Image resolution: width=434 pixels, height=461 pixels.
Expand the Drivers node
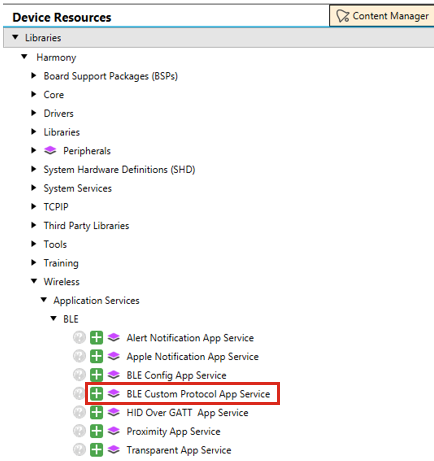(x=34, y=113)
